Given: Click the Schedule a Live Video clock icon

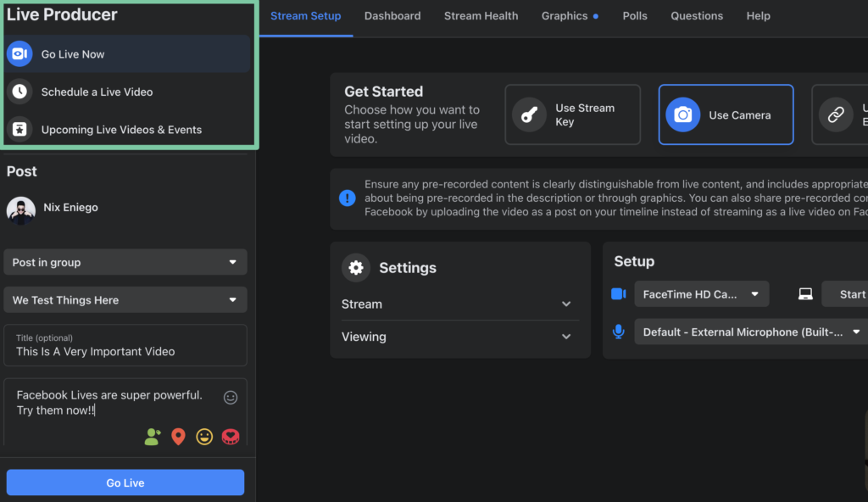Looking at the screenshot, I should (19, 92).
